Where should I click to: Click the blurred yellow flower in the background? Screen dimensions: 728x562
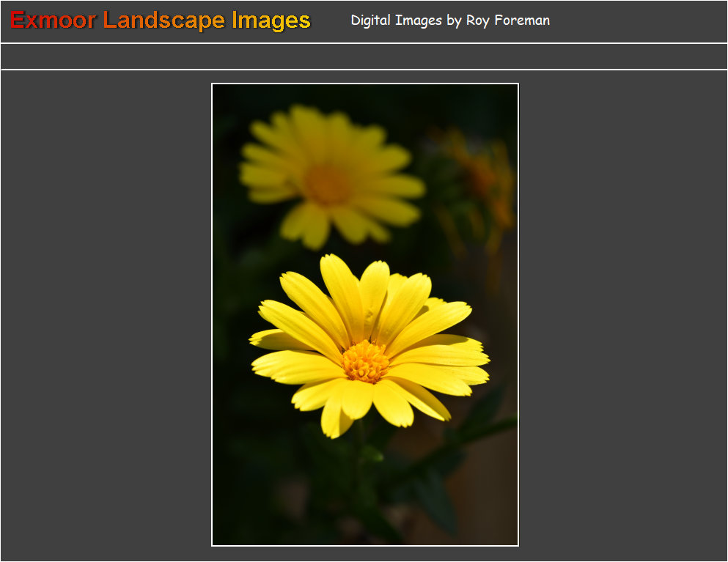pyautogui.click(x=330, y=176)
